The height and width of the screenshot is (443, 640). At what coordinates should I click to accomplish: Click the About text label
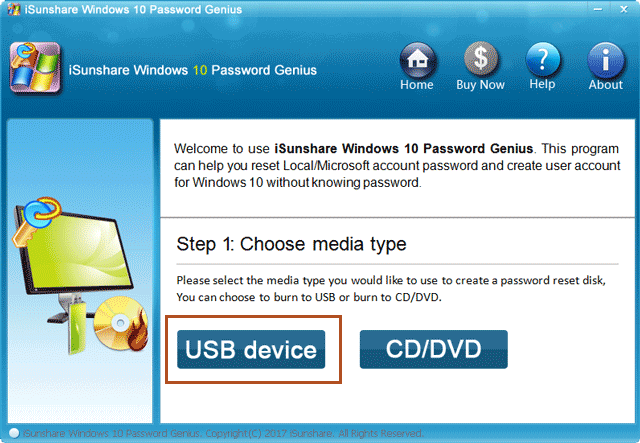606,85
